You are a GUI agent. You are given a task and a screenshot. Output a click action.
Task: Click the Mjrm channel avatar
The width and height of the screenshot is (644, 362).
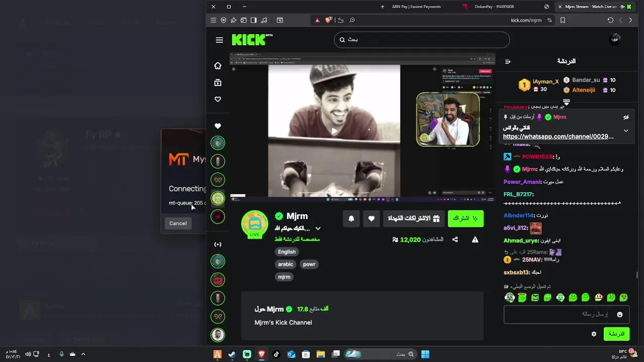point(255,224)
